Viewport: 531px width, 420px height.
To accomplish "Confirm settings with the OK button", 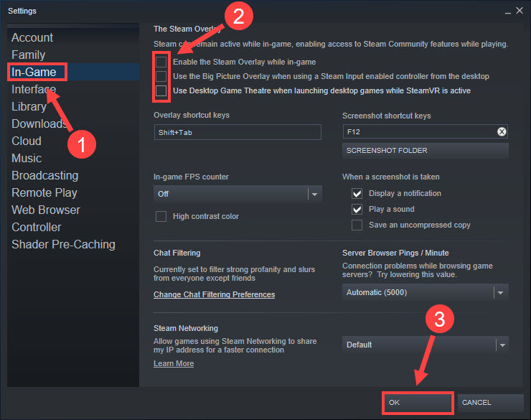I will tap(418, 403).
